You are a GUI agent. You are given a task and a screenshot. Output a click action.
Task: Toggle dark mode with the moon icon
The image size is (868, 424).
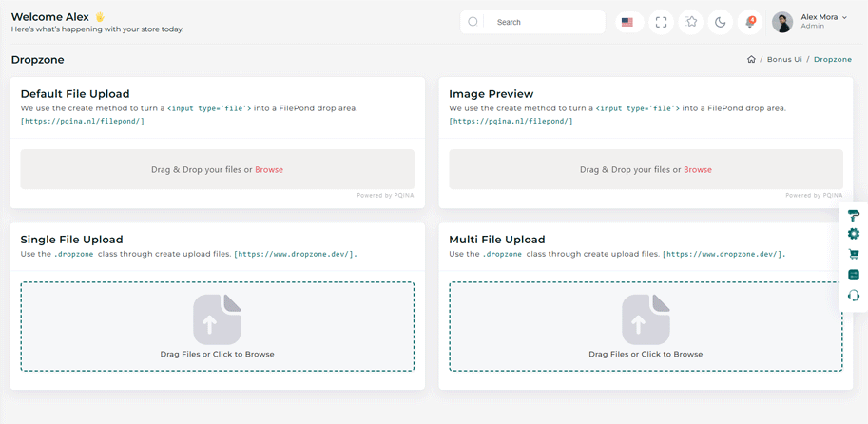[x=721, y=22]
